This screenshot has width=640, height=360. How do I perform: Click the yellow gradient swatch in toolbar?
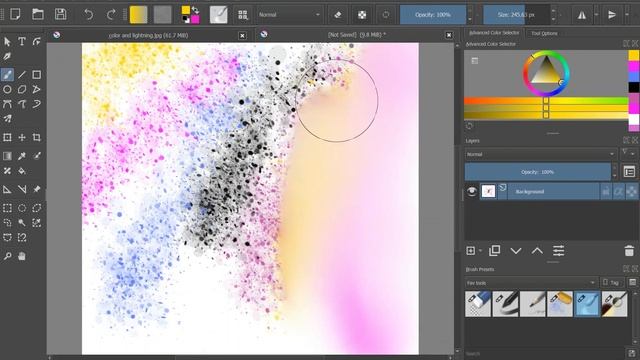138,15
